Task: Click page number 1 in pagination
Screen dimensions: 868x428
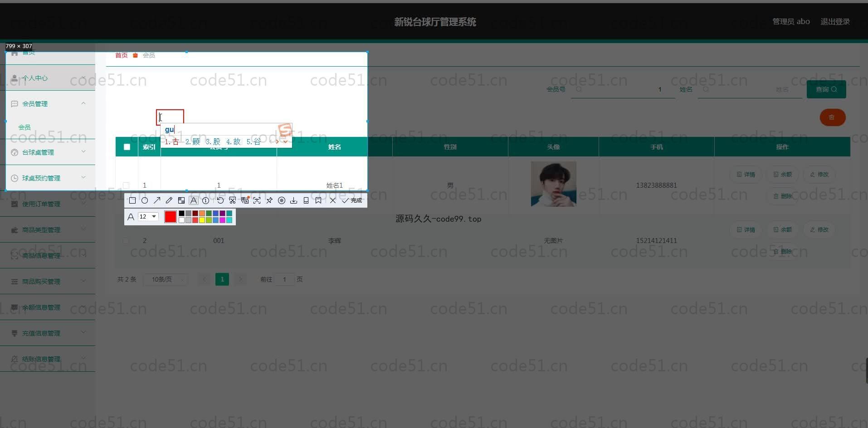Action: [x=222, y=279]
